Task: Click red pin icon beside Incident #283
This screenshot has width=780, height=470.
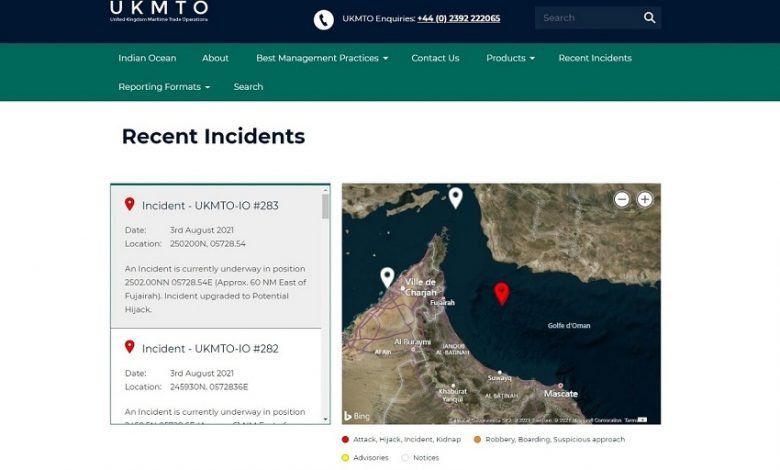Action: click(x=129, y=204)
